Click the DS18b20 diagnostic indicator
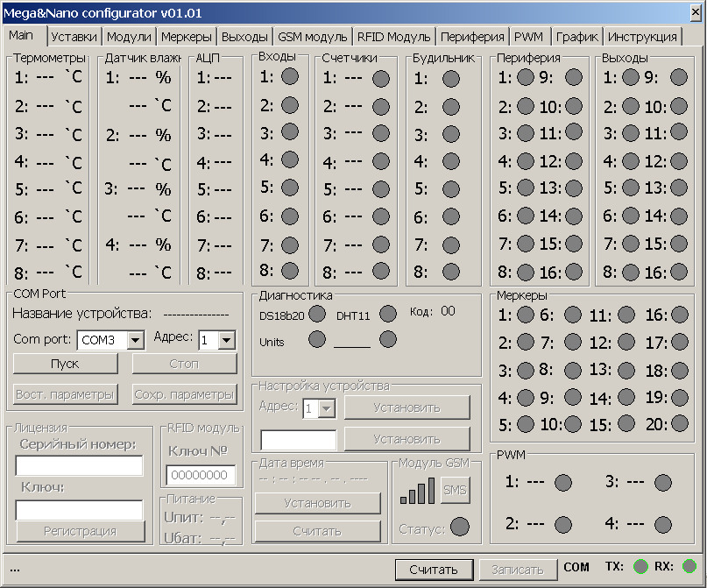Image resolution: width=707 pixels, height=588 pixels. (317, 314)
